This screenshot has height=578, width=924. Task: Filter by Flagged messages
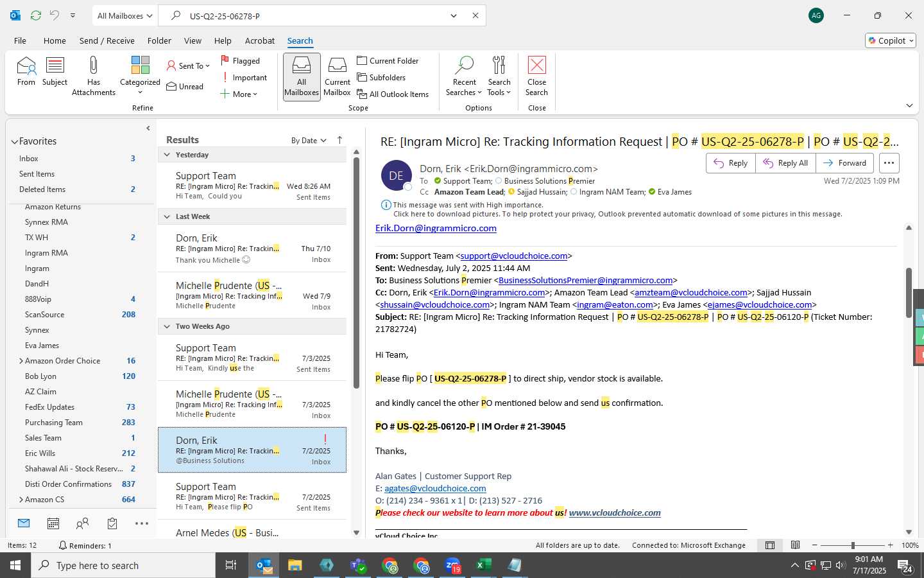pyautogui.click(x=241, y=60)
